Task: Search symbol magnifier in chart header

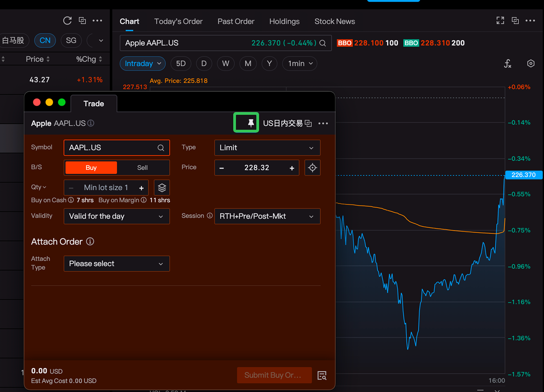Action: (x=323, y=43)
